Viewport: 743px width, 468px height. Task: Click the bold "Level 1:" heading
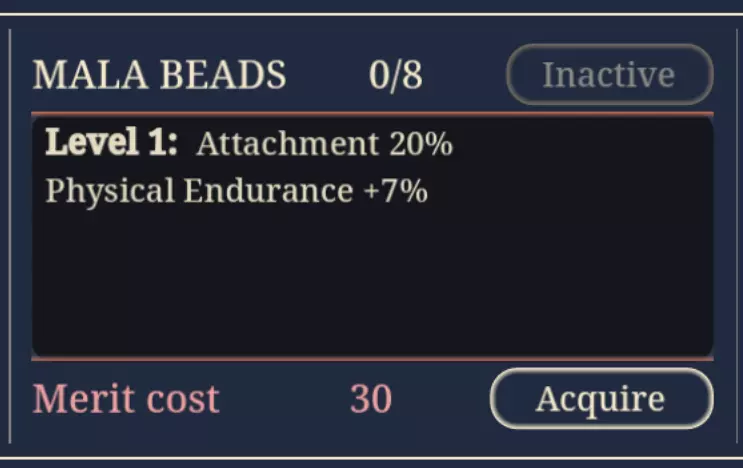tap(111, 144)
